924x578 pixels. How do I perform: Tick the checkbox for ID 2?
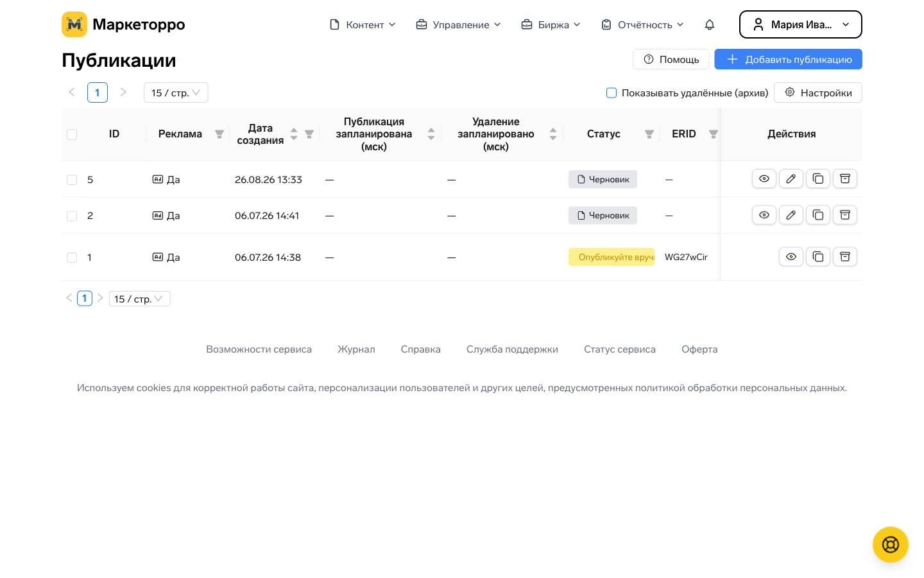tap(72, 216)
